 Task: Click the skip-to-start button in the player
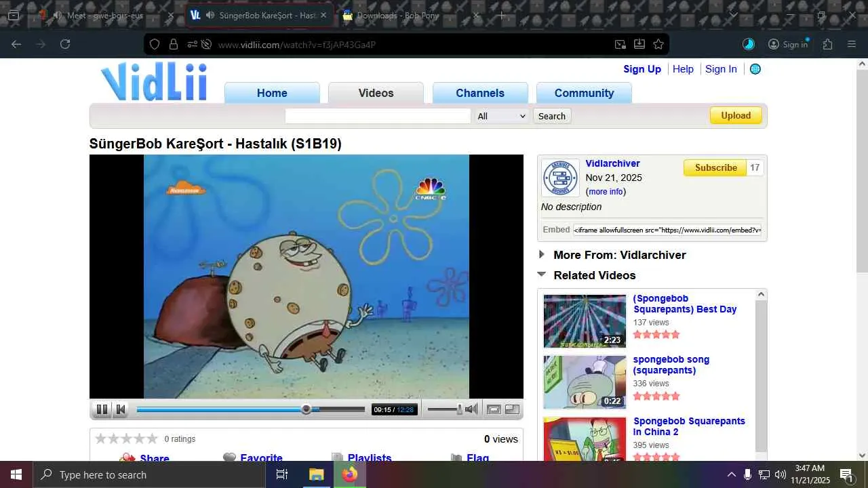click(121, 409)
